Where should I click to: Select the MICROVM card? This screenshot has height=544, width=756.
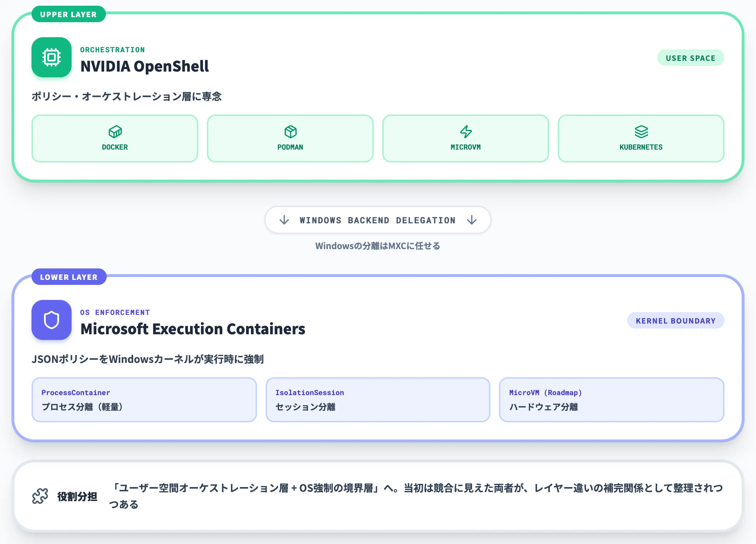(466, 139)
